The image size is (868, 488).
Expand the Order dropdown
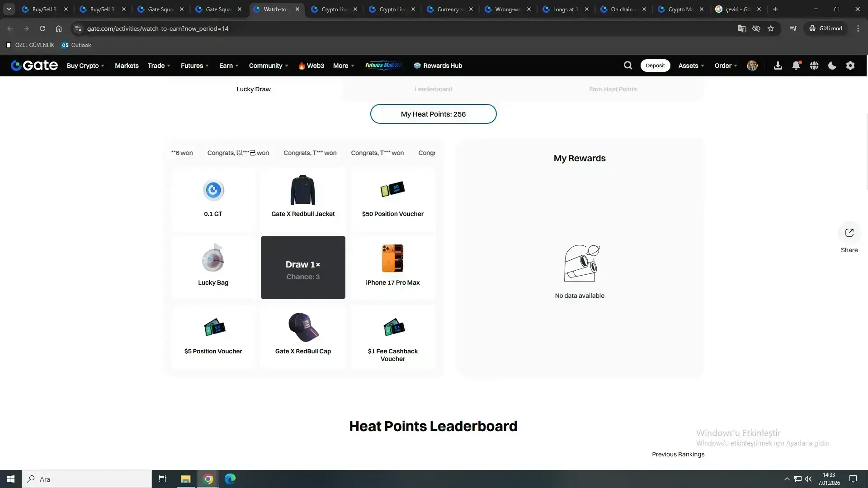tap(726, 66)
